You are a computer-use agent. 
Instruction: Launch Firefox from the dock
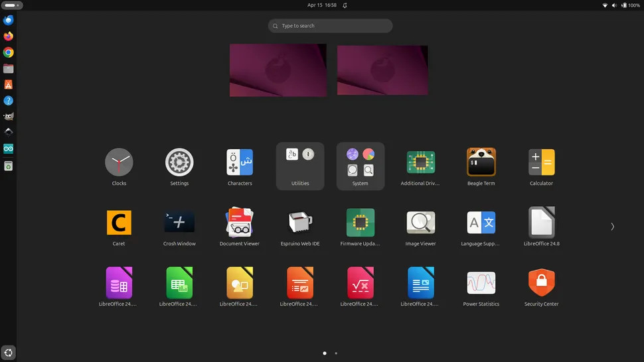click(8, 36)
